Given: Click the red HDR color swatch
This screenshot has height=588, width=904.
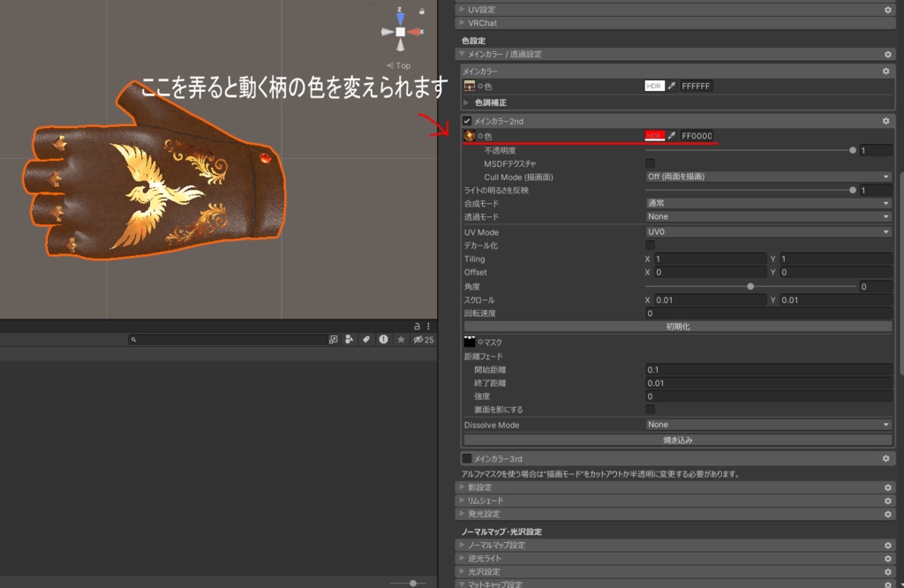Looking at the screenshot, I should pyautogui.click(x=654, y=136).
